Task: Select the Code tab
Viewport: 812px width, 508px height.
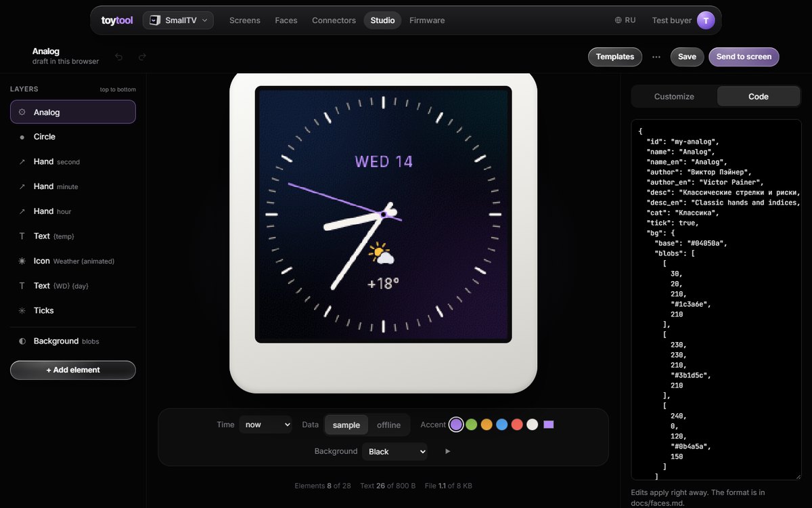Action: pyautogui.click(x=759, y=96)
